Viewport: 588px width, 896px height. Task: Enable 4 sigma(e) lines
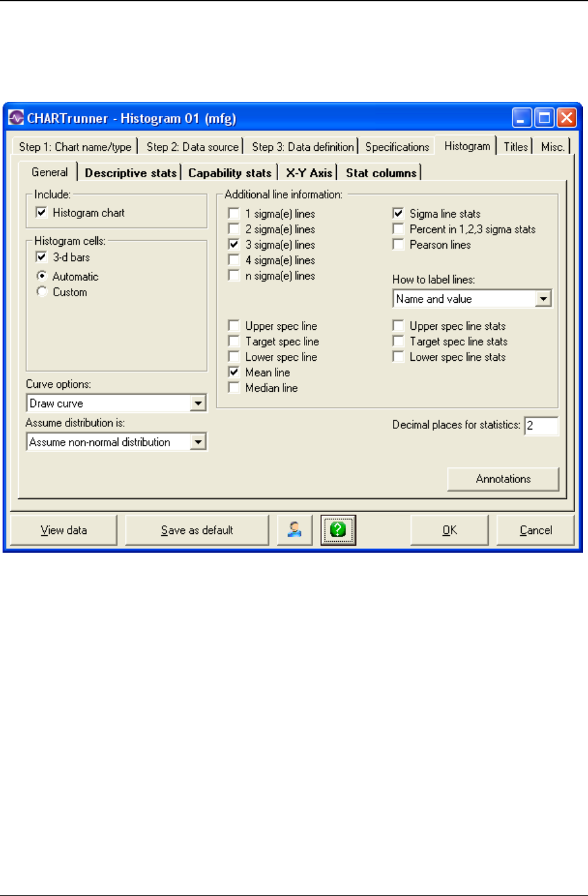pyautogui.click(x=234, y=260)
